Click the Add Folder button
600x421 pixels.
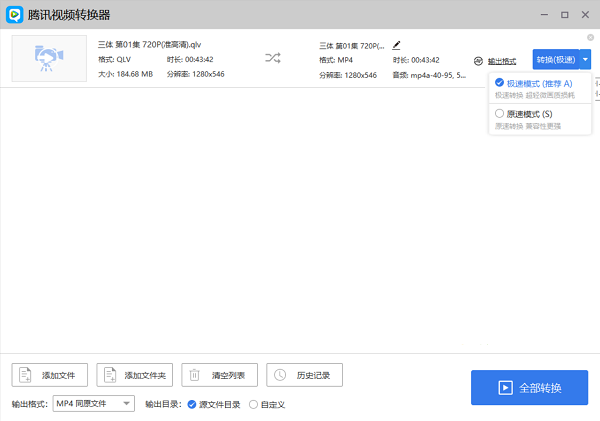(135, 375)
